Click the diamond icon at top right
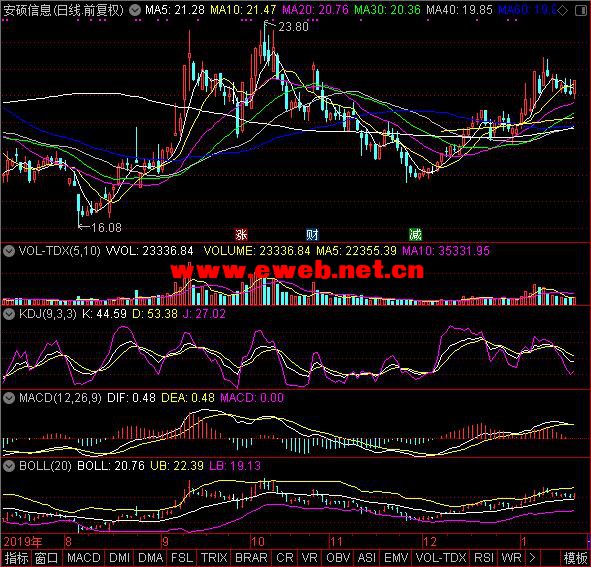 coord(562,11)
